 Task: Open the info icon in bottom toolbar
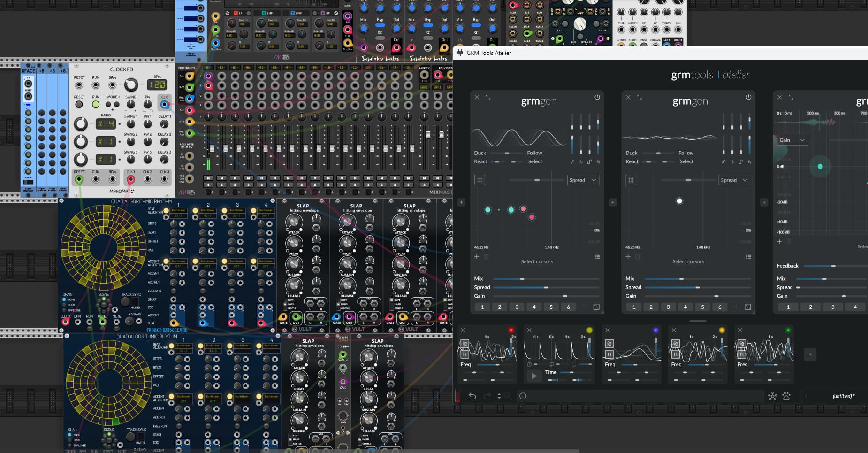coord(523,396)
